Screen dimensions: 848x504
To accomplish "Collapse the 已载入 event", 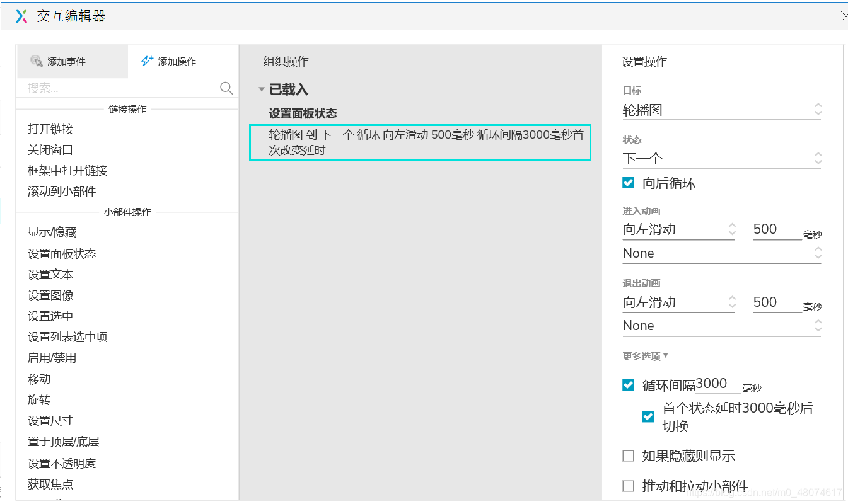I will [261, 90].
